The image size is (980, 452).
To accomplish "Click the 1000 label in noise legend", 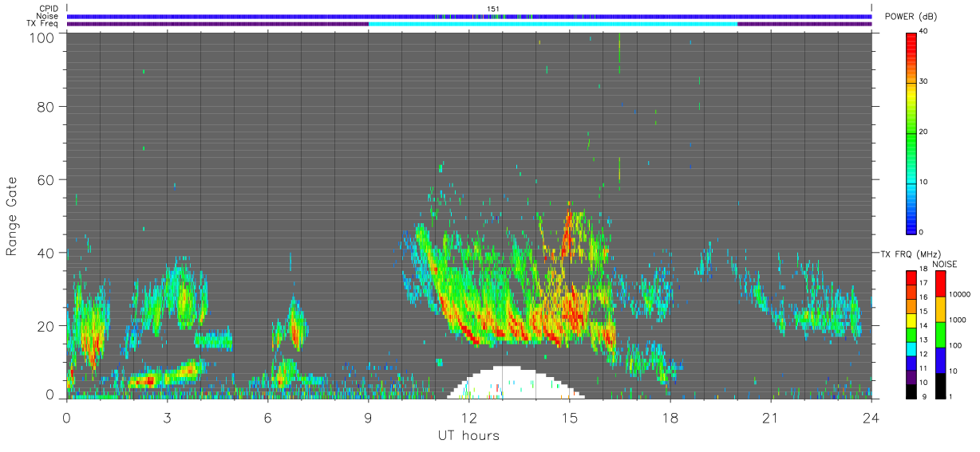I will [x=958, y=320].
